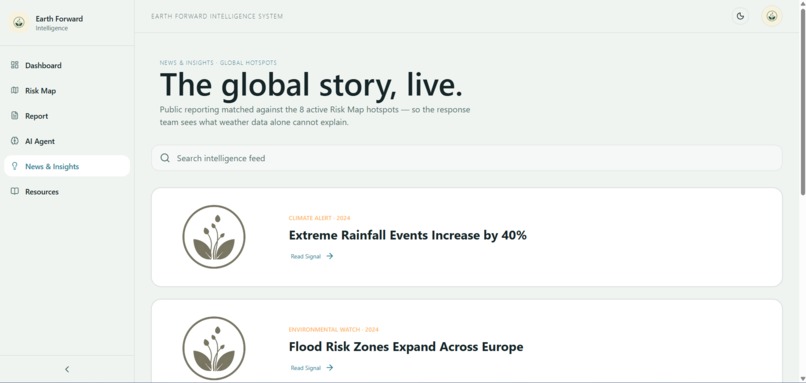Image resolution: width=806 pixels, height=383 pixels.
Task: Click Read Signal under Extreme Rainfall
Action: point(306,256)
